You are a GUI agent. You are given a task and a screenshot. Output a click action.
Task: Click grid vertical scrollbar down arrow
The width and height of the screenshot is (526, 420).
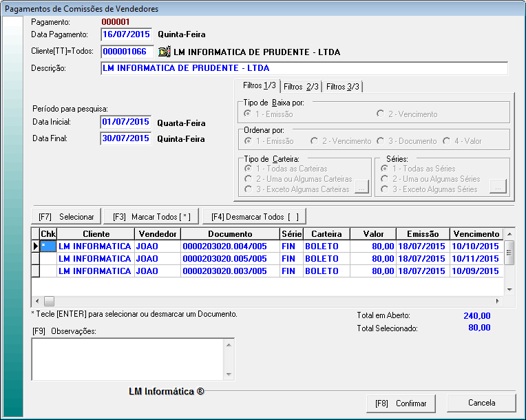pos(509,289)
